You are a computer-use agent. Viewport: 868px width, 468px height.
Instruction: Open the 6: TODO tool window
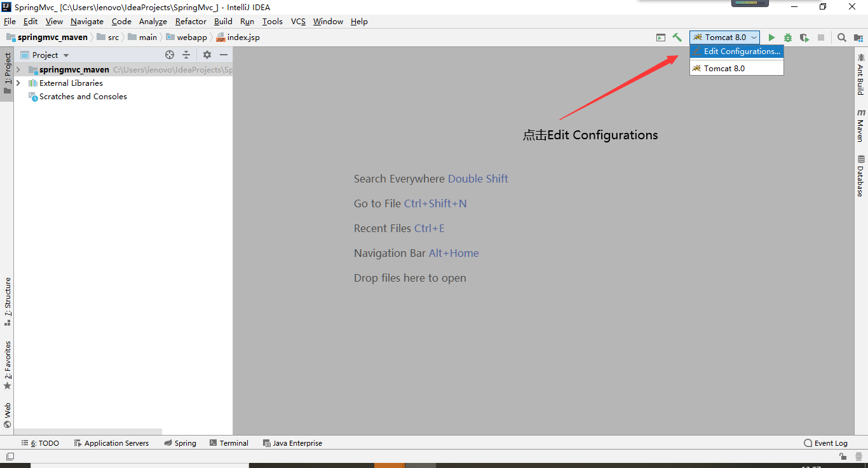point(40,443)
